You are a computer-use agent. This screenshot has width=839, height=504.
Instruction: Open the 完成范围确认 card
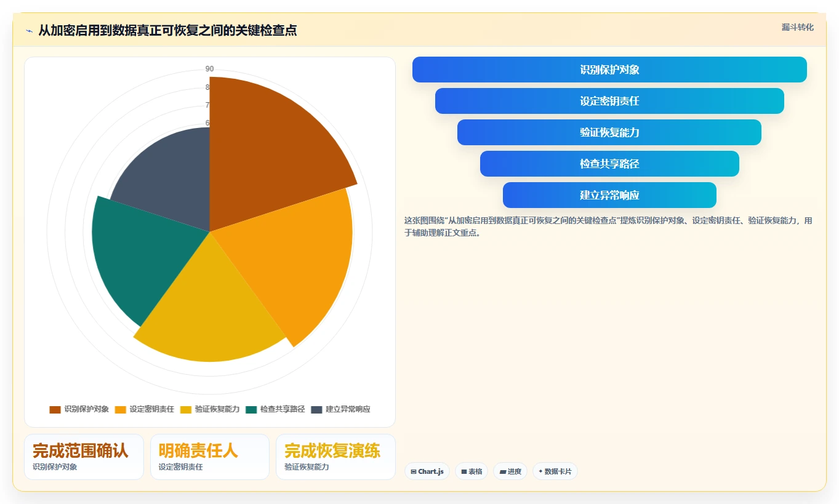pyautogui.click(x=84, y=457)
